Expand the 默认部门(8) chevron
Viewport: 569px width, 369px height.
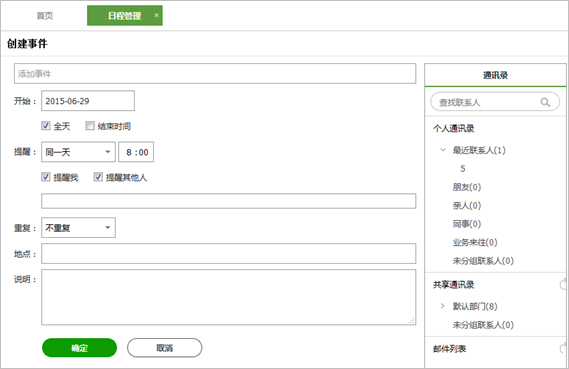442,306
